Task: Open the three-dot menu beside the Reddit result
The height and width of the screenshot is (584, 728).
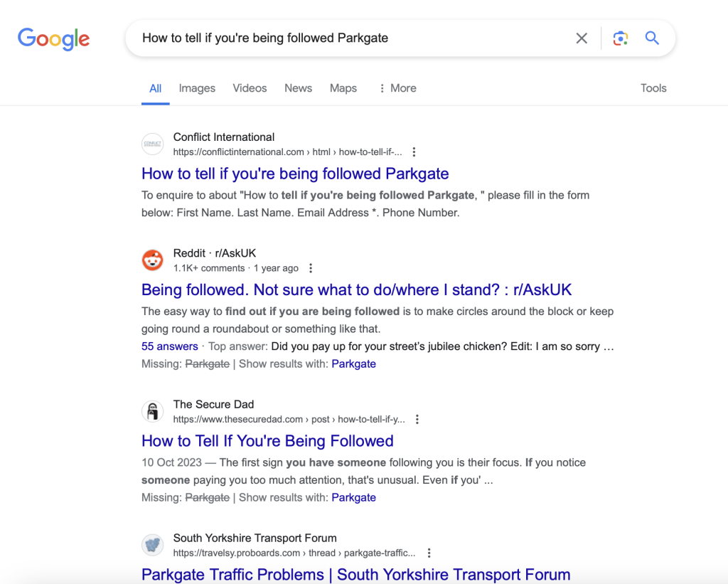Action: pos(311,268)
